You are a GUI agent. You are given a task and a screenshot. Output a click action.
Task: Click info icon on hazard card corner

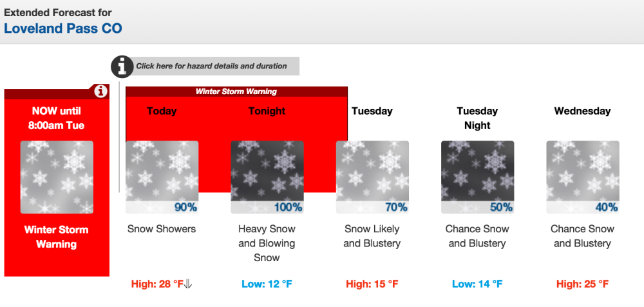[x=100, y=91]
